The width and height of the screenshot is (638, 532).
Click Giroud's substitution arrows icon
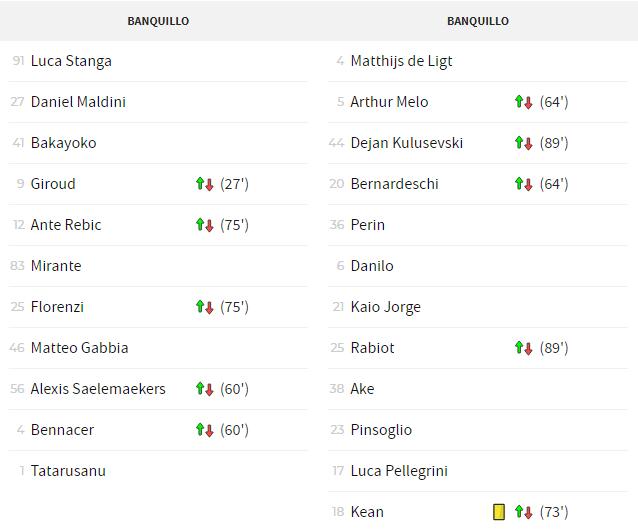coord(205,184)
